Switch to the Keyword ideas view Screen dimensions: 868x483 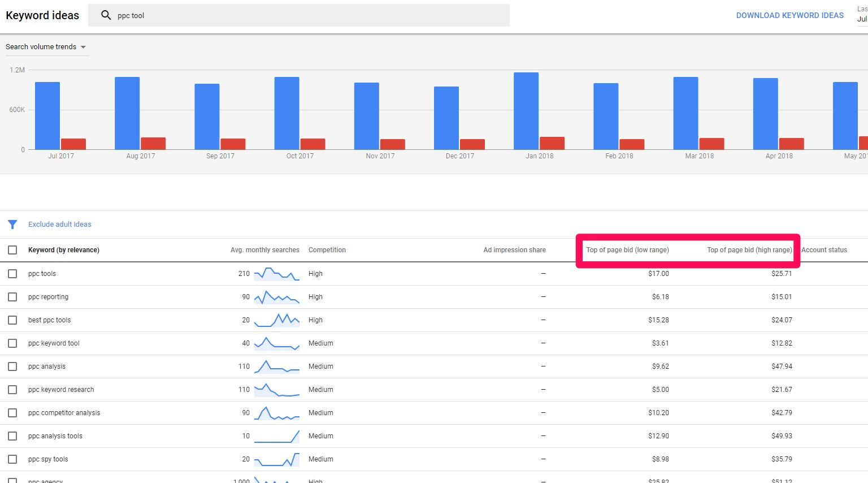[42, 15]
